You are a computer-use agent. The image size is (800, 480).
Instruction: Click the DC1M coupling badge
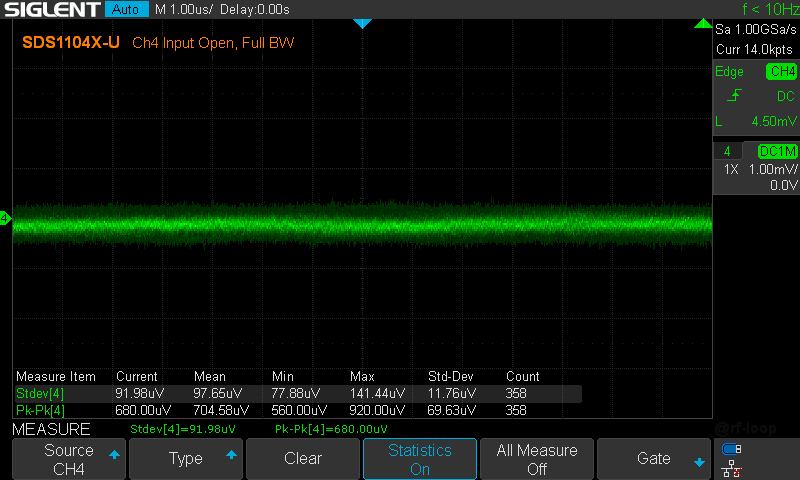coord(778,151)
